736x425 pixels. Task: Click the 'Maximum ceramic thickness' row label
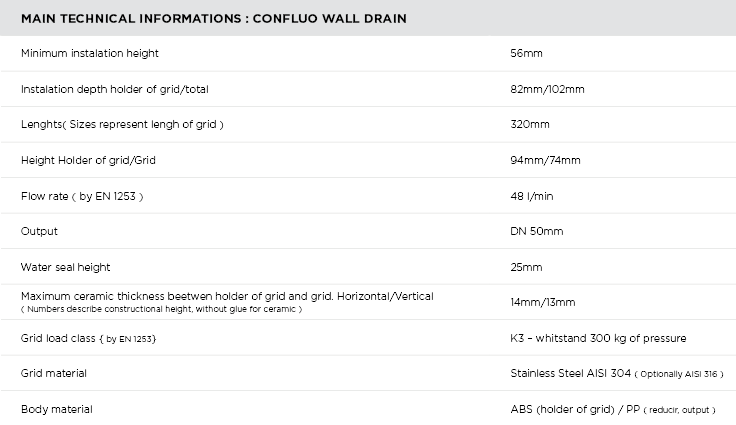click(227, 296)
